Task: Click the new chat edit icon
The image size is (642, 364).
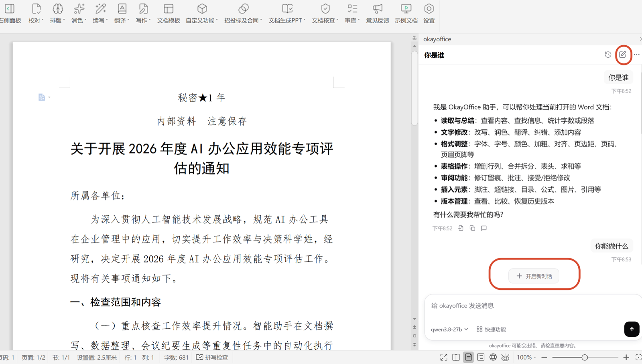Action: pyautogui.click(x=622, y=55)
